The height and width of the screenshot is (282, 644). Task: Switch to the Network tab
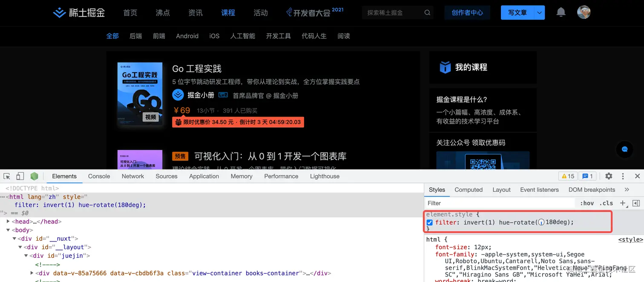click(133, 176)
